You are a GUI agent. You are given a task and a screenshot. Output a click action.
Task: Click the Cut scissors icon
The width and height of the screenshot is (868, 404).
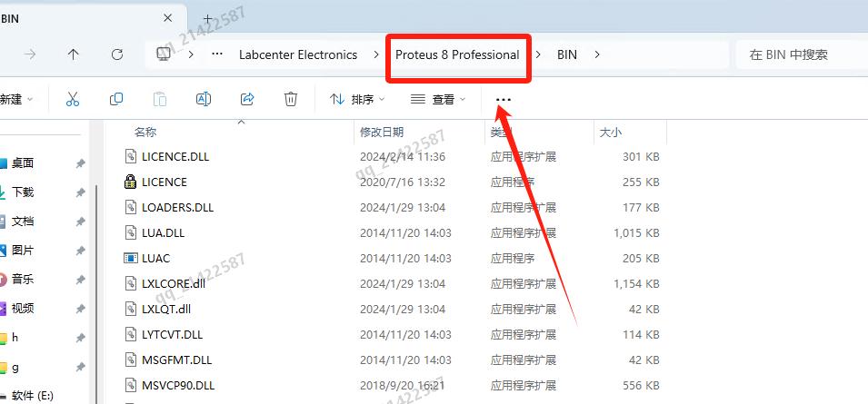(72, 99)
